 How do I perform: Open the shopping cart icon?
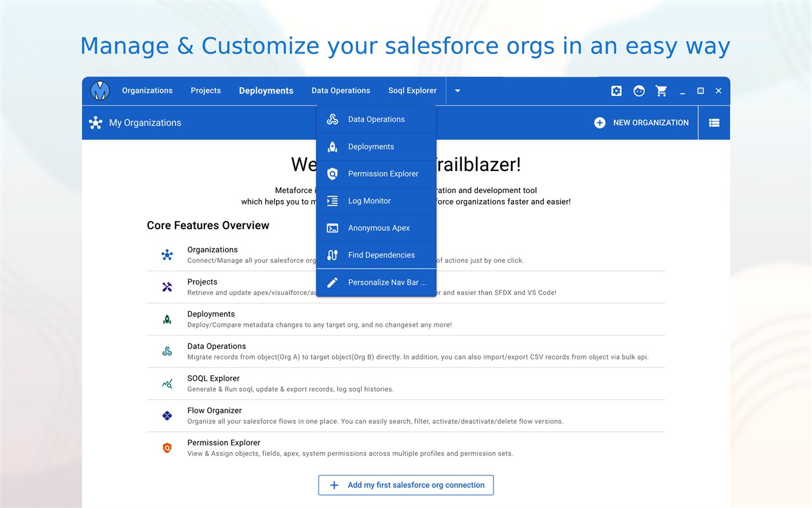(x=661, y=91)
